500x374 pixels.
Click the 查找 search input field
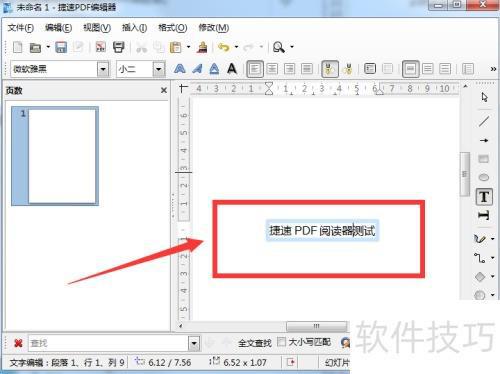pyautogui.click(x=108, y=343)
